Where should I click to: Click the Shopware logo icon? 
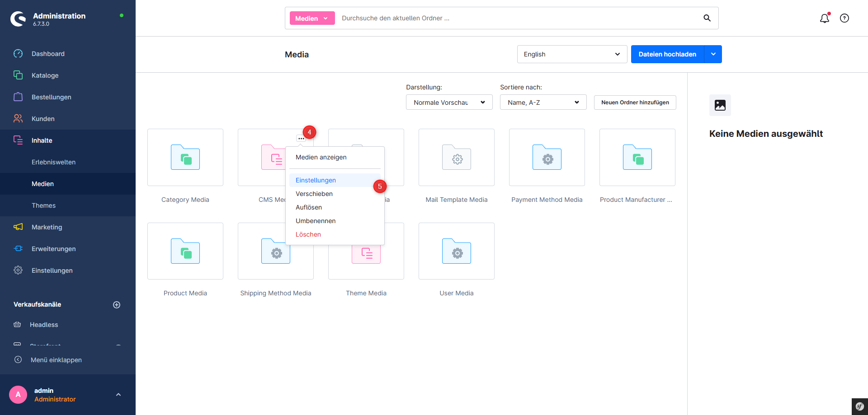click(x=18, y=19)
